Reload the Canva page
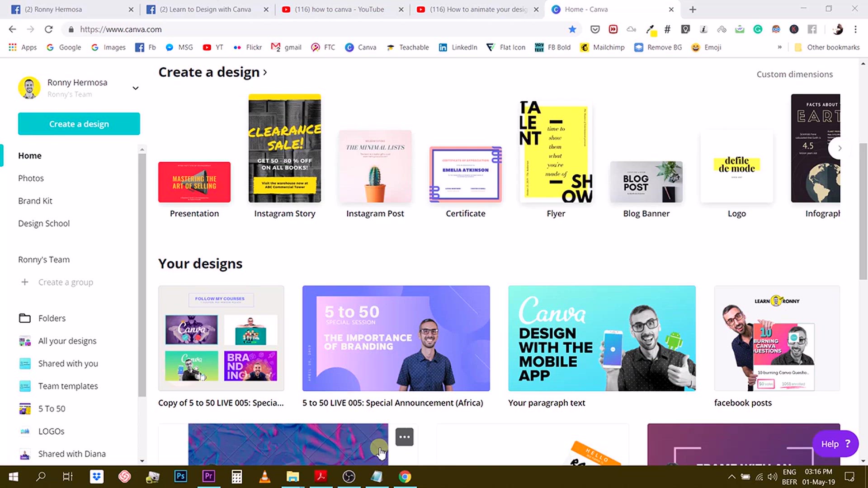The height and width of the screenshot is (488, 868). pyautogui.click(x=48, y=29)
